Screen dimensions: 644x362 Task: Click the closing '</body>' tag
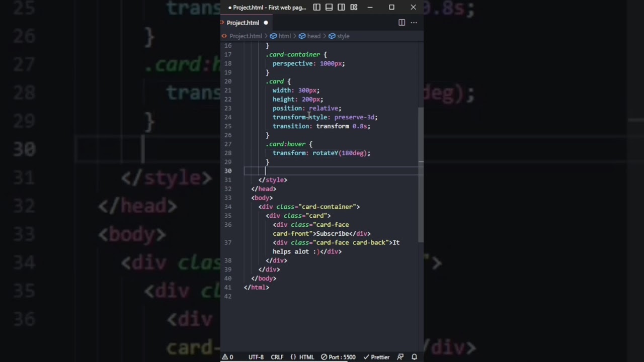tap(264, 279)
